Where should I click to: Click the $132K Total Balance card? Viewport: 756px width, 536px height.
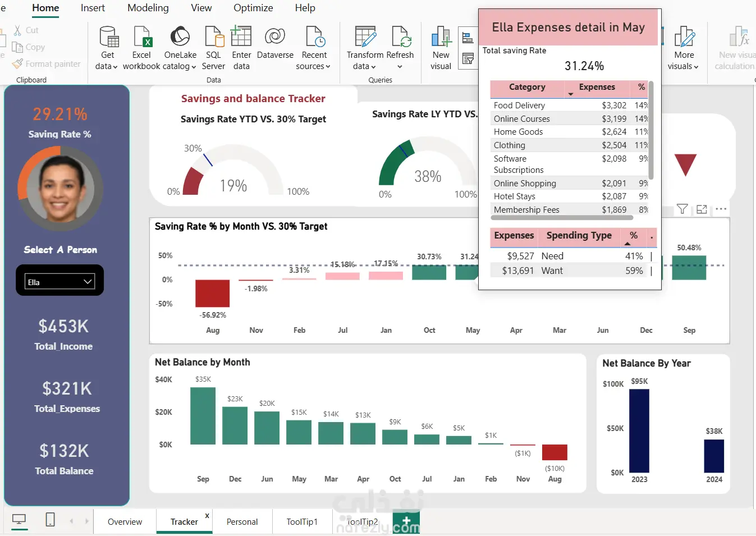pos(65,459)
